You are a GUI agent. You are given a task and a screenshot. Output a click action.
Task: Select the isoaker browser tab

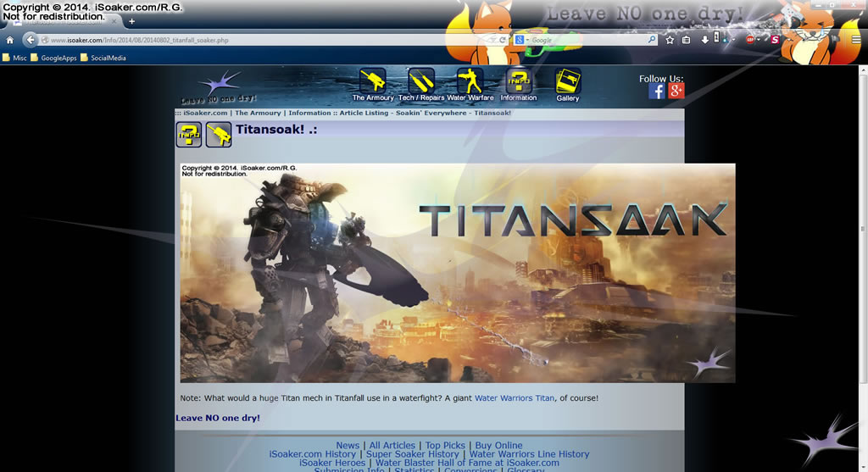click(x=63, y=21)
